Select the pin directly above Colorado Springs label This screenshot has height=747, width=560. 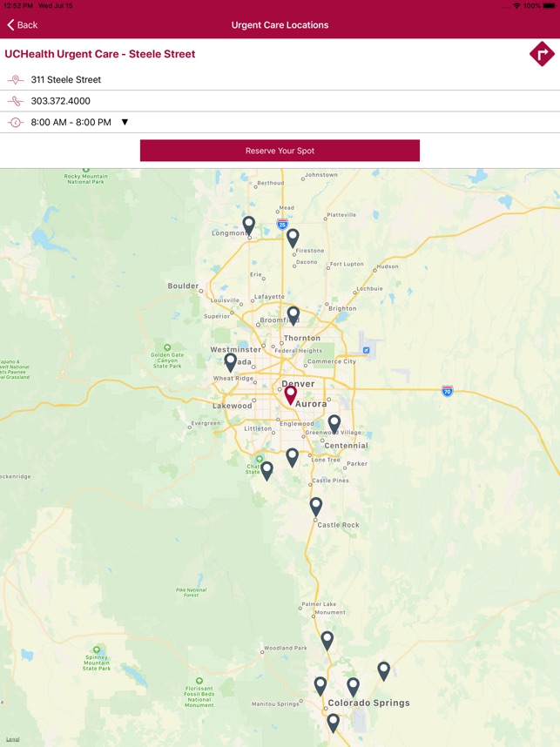(353, 688)
